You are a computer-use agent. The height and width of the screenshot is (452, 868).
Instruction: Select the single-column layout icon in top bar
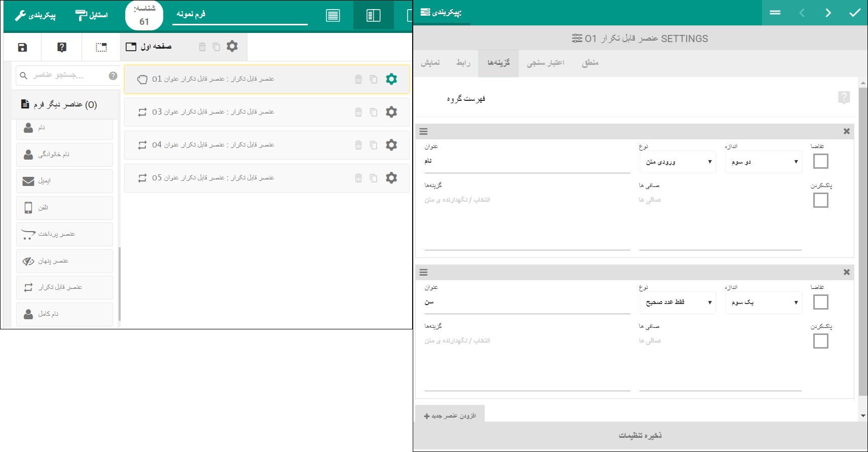click(333, 15)
